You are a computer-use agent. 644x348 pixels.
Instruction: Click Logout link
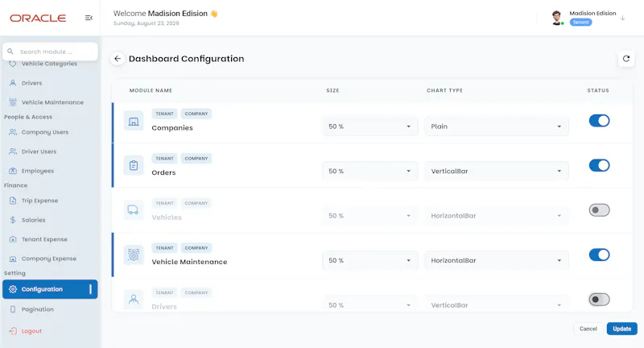pyautogui.click(x=31, y=331)
